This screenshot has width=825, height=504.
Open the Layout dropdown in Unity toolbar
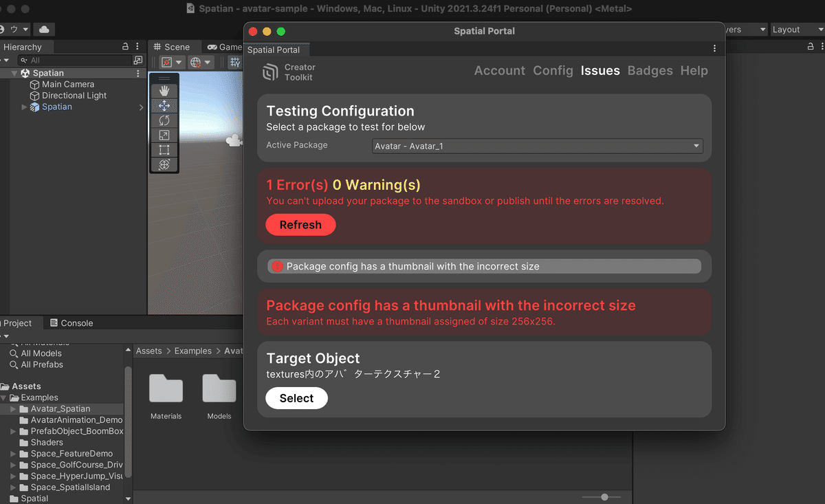(796, 30)
